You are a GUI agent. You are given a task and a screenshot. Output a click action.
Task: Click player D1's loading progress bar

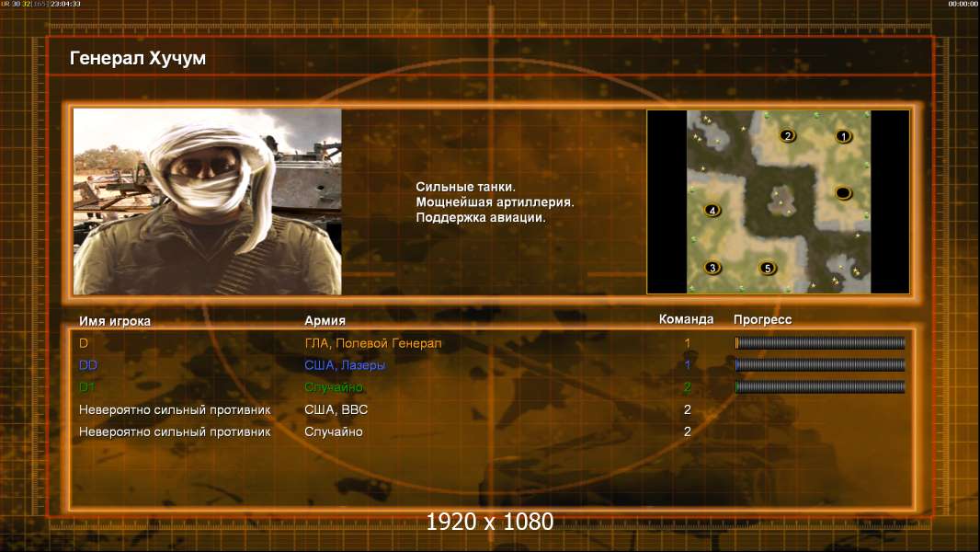point(820,387)
